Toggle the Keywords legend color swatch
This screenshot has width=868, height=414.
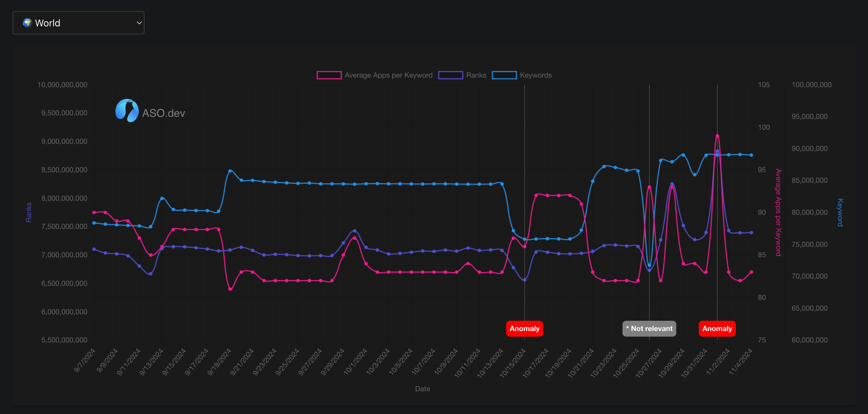504,75
